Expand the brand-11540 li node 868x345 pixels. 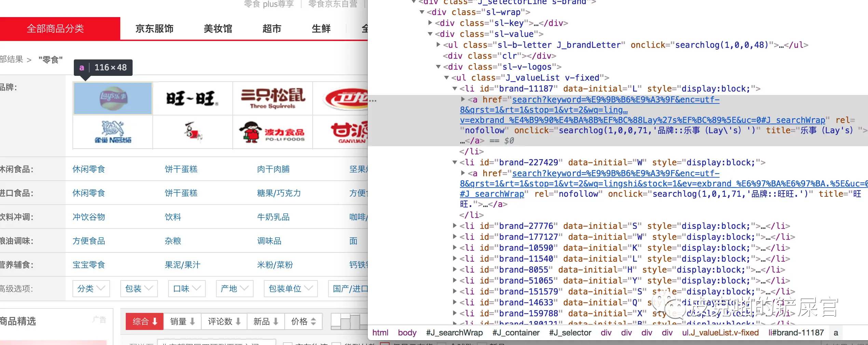pyautogui.click(x=455, y=259)
